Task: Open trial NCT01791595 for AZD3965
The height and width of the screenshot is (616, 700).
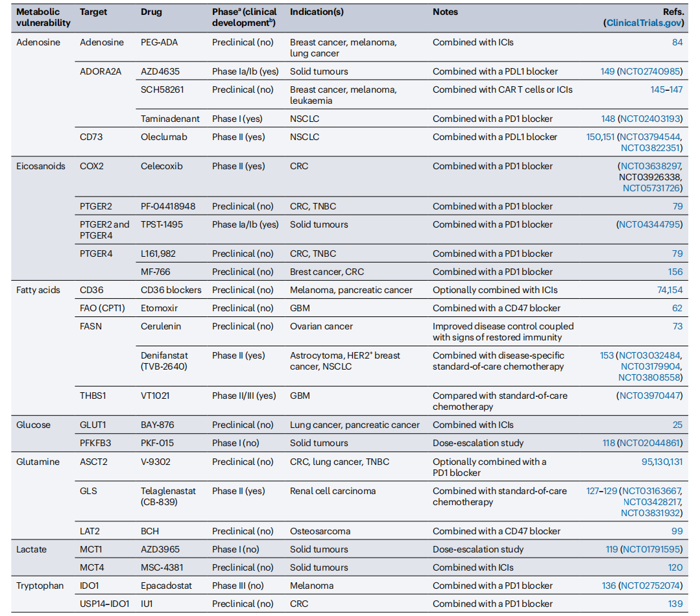Action: click(x=651, y=549)
